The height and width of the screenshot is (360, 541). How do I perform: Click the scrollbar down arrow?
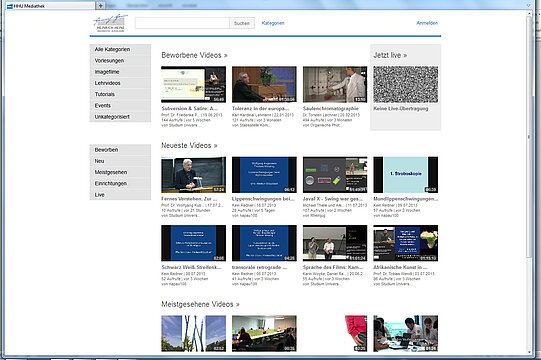point(530,352)
